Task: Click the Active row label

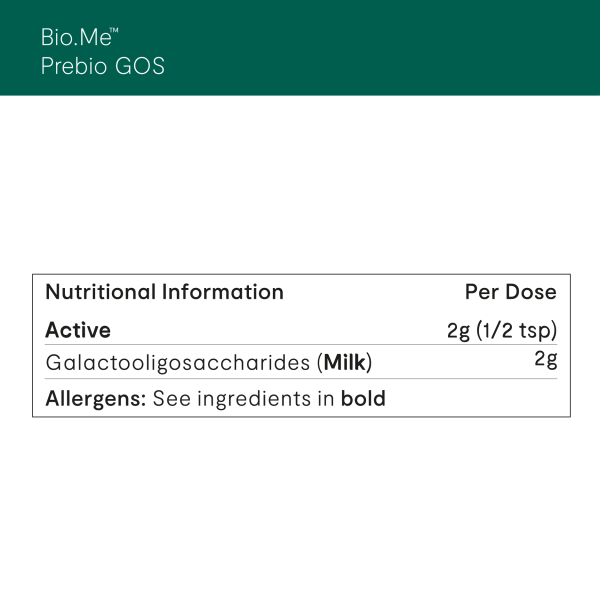Action: coord(78,330)
